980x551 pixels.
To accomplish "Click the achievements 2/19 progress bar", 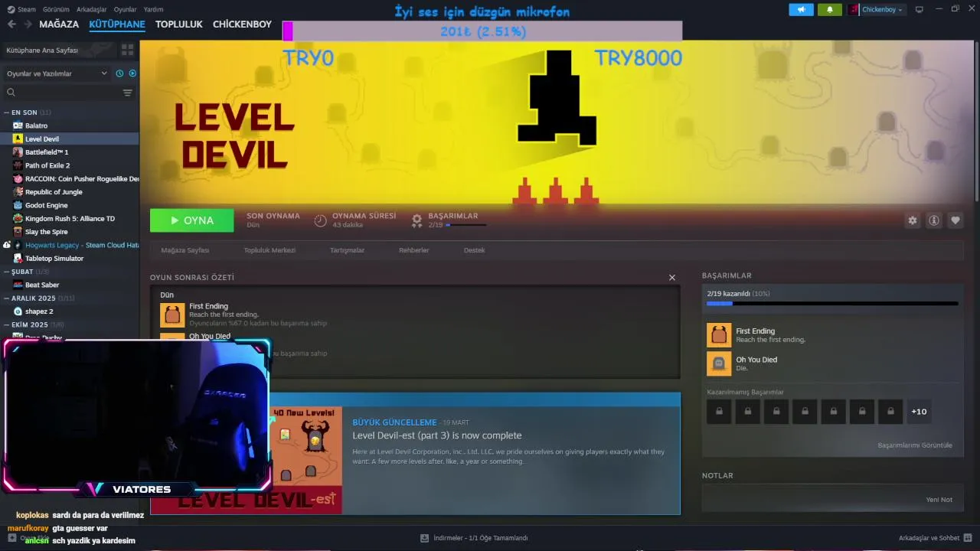I will point(832,303).
